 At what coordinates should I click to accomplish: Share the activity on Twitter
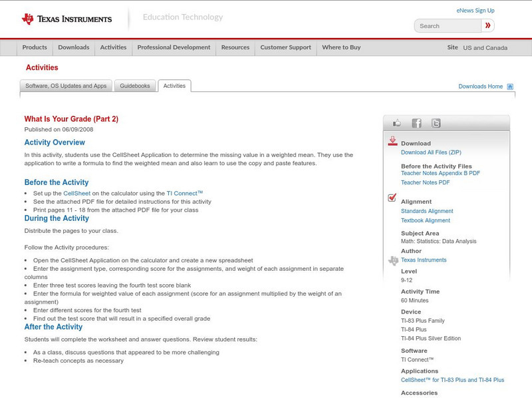pyautogui.click(x=435, y=122)
